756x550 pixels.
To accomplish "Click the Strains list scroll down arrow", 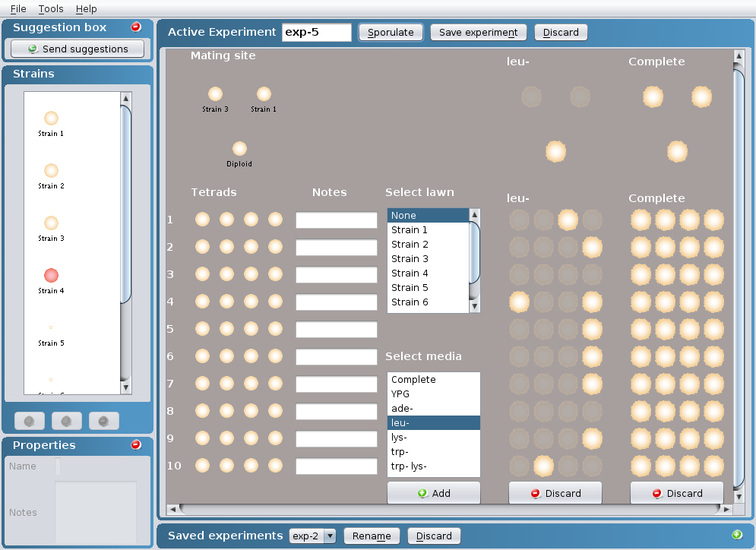I will [x=126, y=387].
